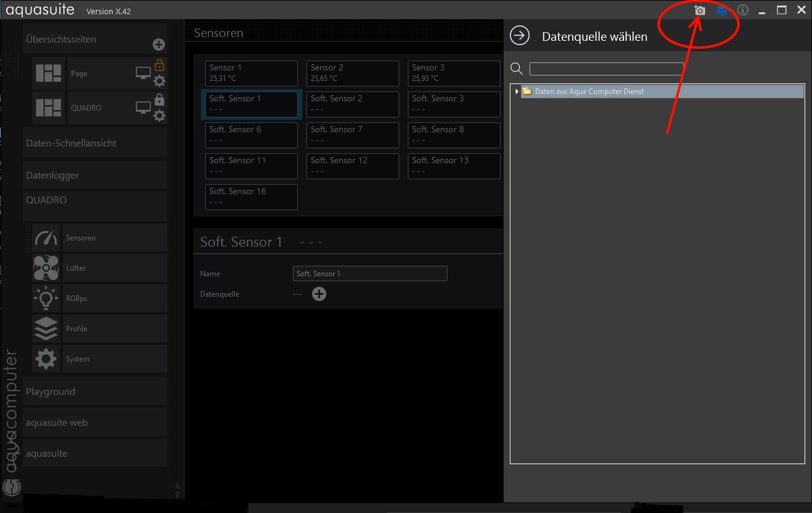This screenshot has width=812, height=513.
Task: Click the screenshot camera icon in title bar
Action: pyautogui.click(x=700, y=11)
